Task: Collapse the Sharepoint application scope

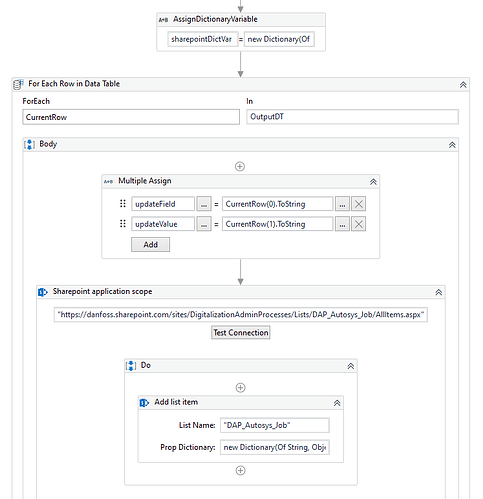Action: pos(439,292)
